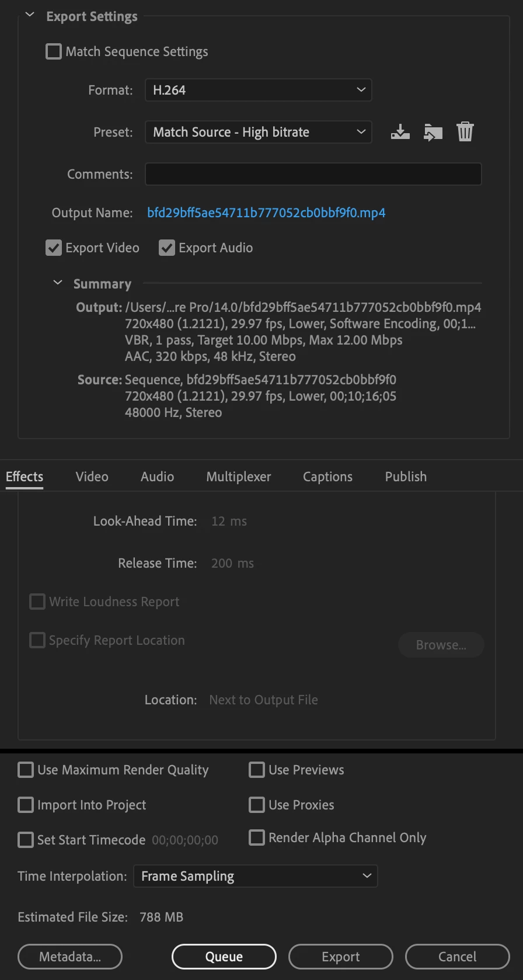Viewport: 523px width, 980px height.
Task: Open the Preset Match Source dropdown
Action: [258, 132]
